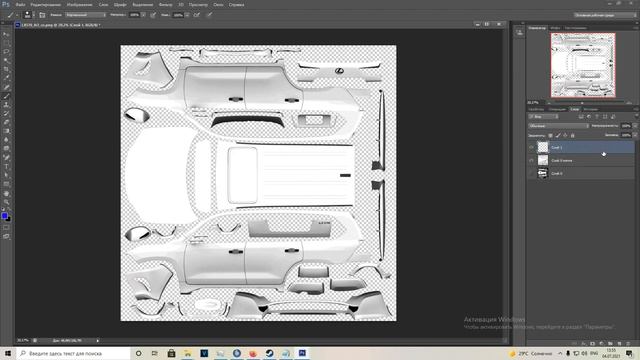This screenshot has height=360, width=640.
Task: Open blending mode dropdown in options bar
Action: 85,15
